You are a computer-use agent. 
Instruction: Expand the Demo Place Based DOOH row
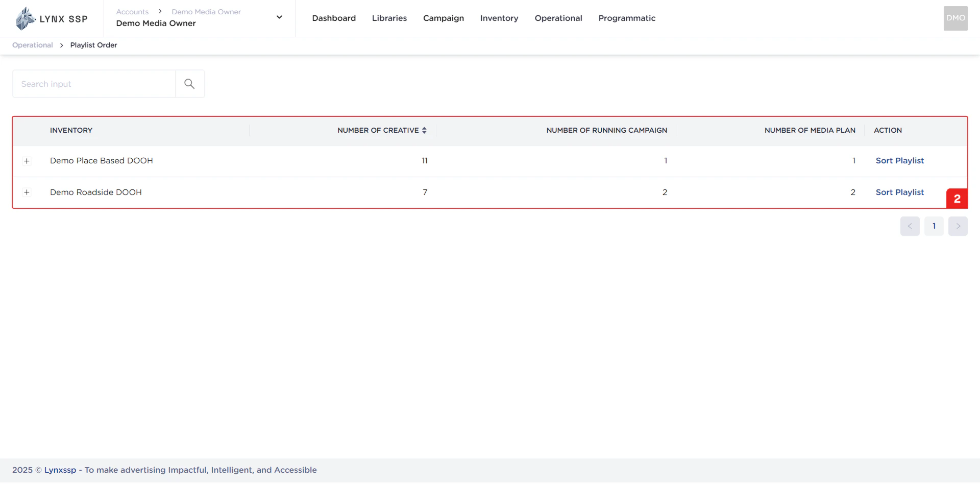click(x=27, y=161)
